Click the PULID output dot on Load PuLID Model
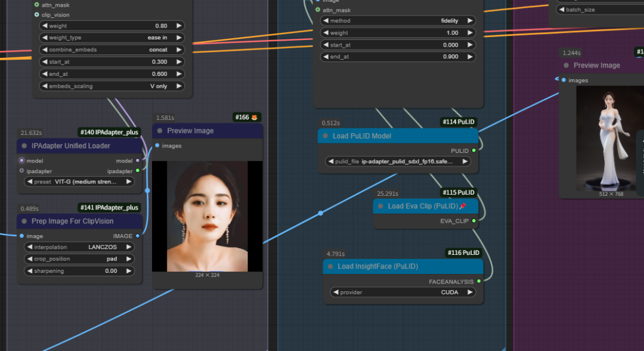Image resolution: width=644 pixels, height=351 pixels. tap(475, 150)
